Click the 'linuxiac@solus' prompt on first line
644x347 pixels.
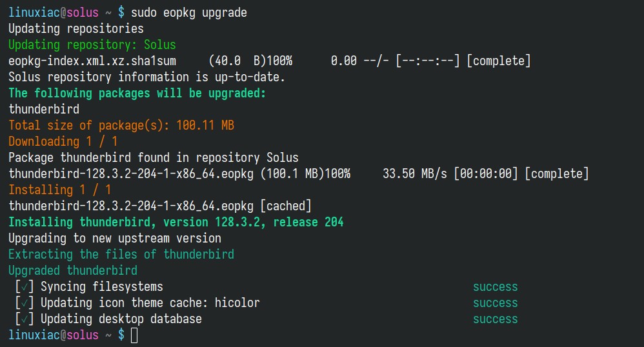tap(54, 13)
